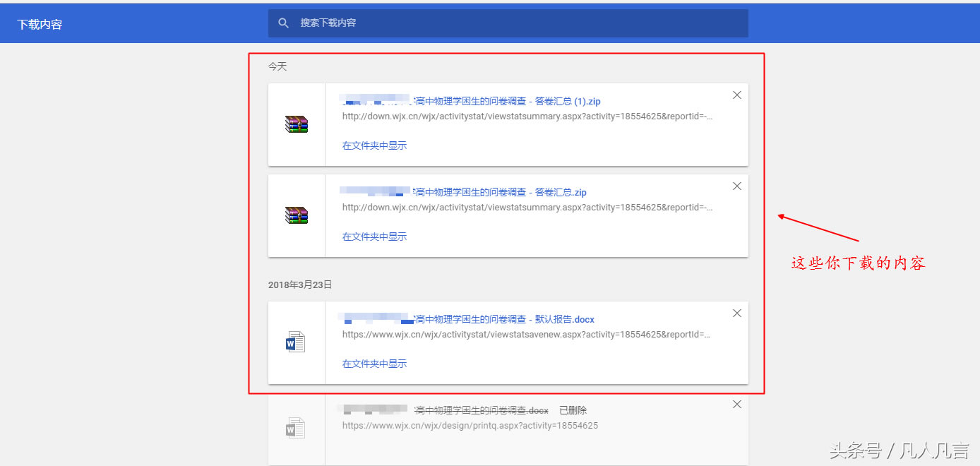Open the 答卷汇总 (1).zip file name link

click(x=507, y=101)
